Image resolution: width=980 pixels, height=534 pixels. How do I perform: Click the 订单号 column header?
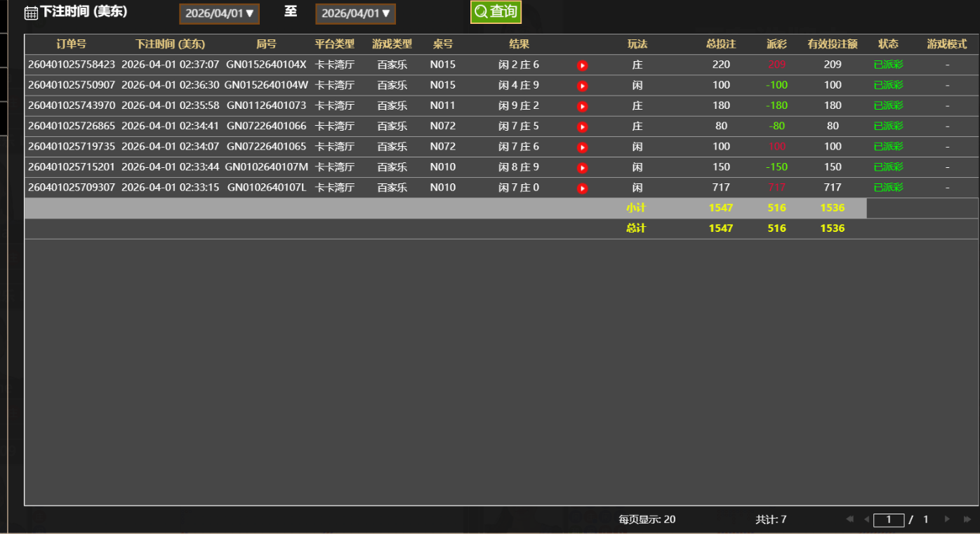[x=71, y=44]
